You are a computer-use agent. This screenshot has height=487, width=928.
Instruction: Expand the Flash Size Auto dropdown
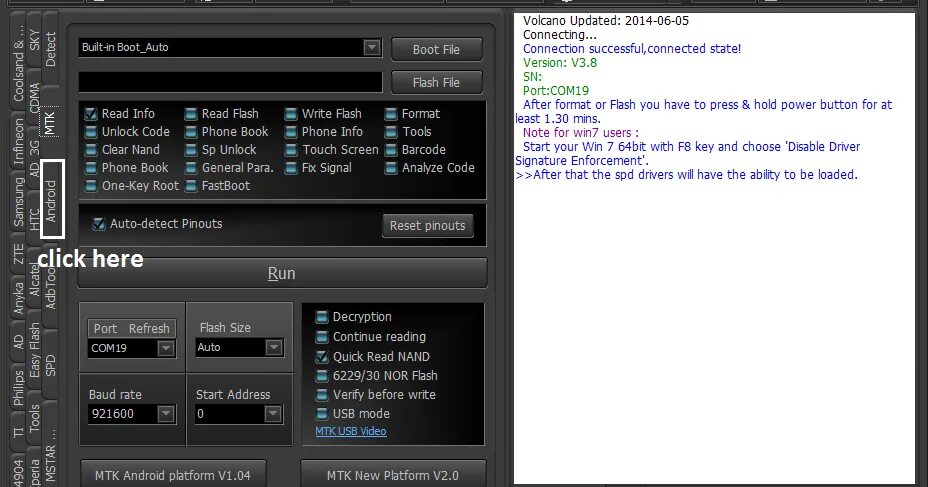(273, 347)
